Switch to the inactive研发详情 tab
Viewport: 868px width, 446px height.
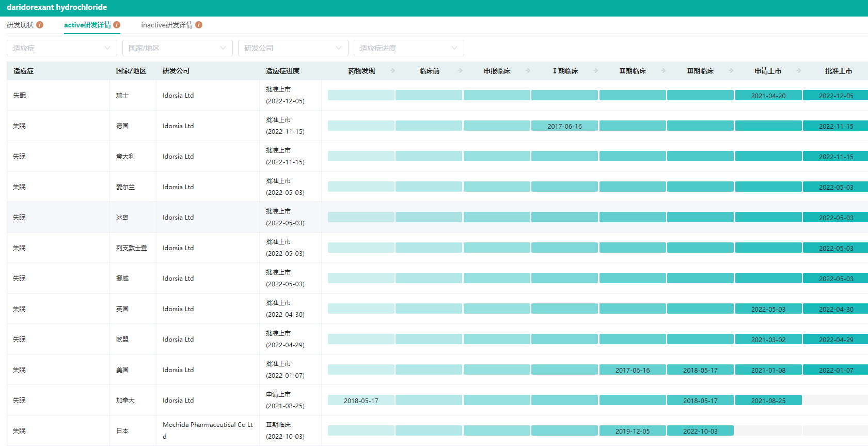click(x=167, y=25)
